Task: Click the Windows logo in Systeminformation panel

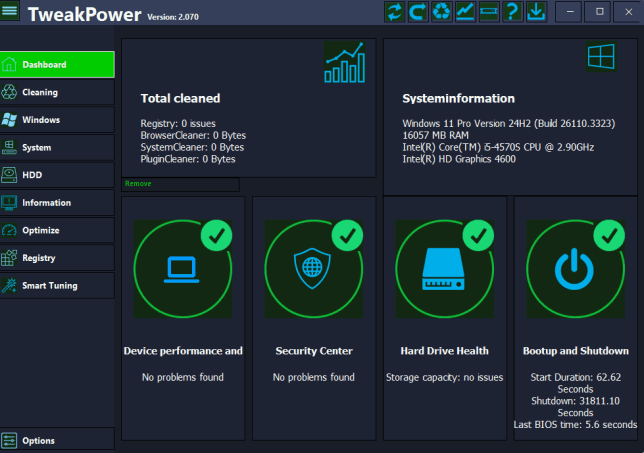Action: (600, 56)
